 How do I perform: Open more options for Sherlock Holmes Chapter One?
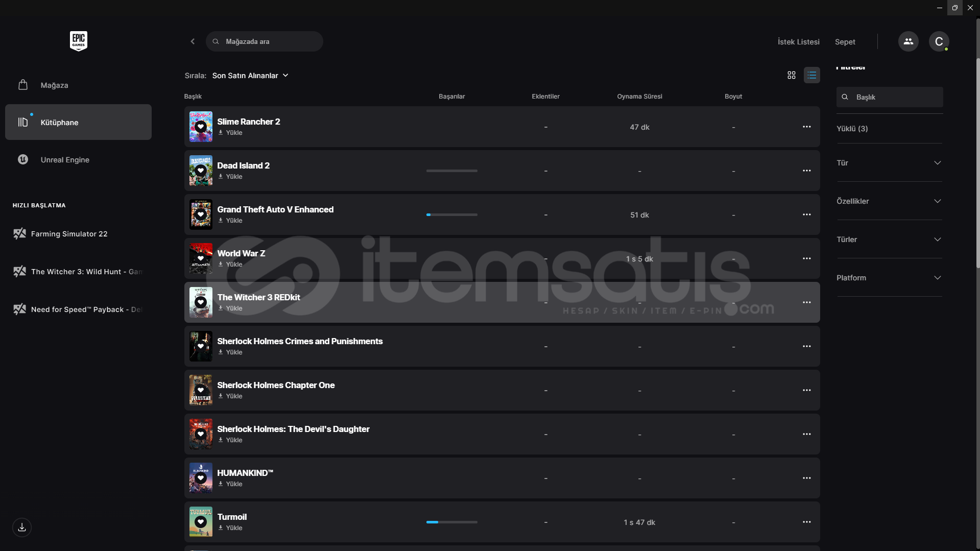click(x=807, y=390)
